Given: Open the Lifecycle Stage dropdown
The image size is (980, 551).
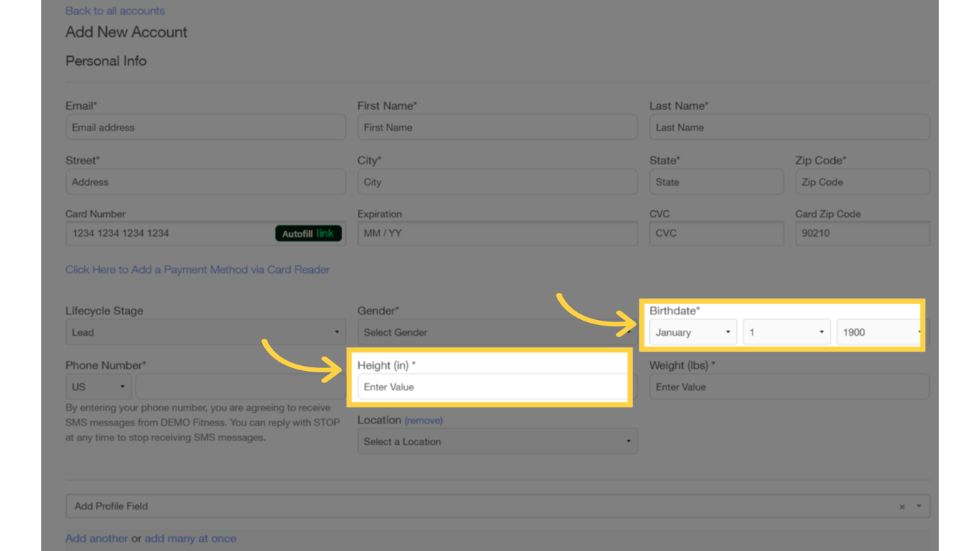Looking at the screenshot, I should pos(204,331).
